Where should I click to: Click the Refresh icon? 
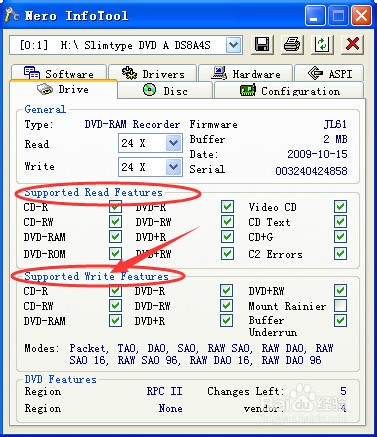coord(322,44)
